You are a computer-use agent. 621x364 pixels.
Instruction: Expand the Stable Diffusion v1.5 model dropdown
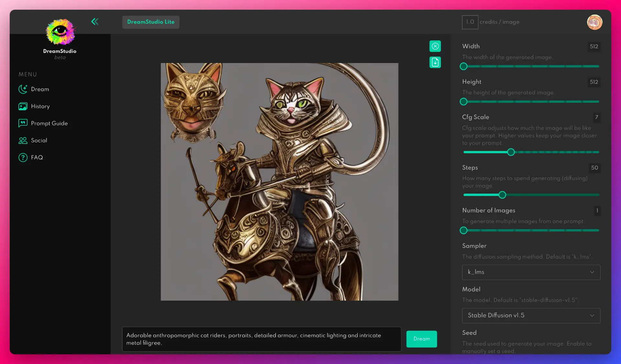530,316
